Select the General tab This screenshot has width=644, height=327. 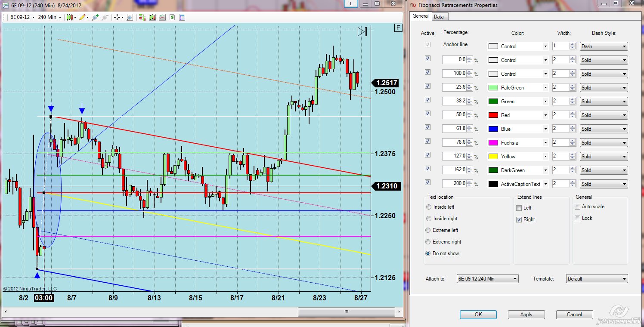tap(421, 16)
